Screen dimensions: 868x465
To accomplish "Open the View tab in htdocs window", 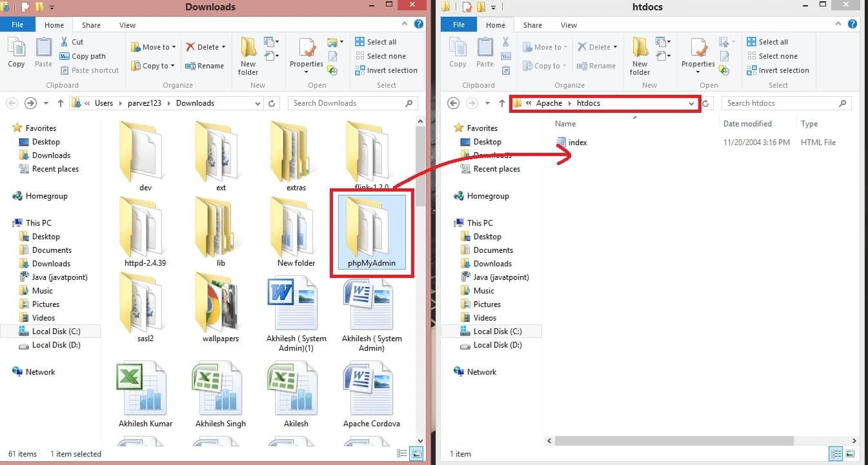I will click(x=569, y=25).
